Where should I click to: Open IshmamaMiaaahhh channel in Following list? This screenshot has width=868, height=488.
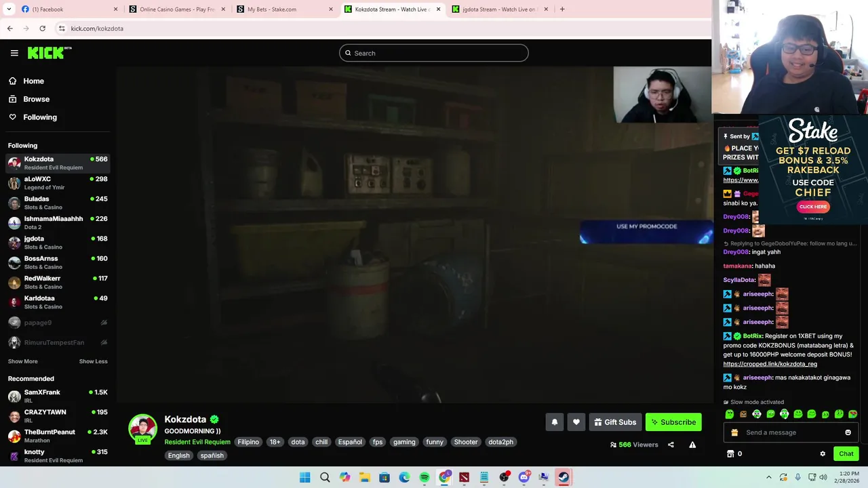tap(58, 222)
